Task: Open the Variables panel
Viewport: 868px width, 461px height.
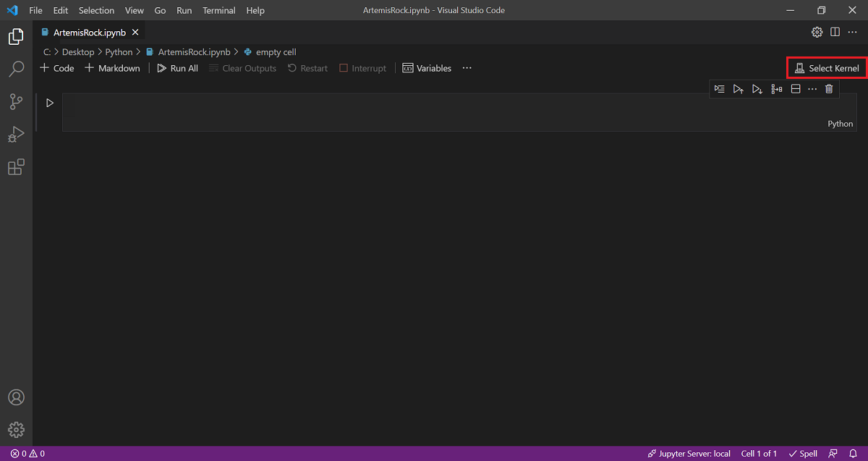Action: pos(427,68)
